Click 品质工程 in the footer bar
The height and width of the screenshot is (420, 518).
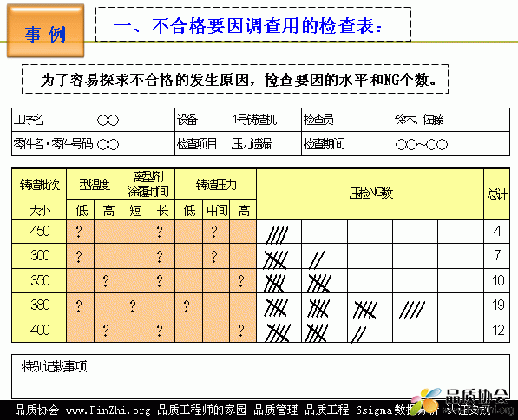click(327, 410)
